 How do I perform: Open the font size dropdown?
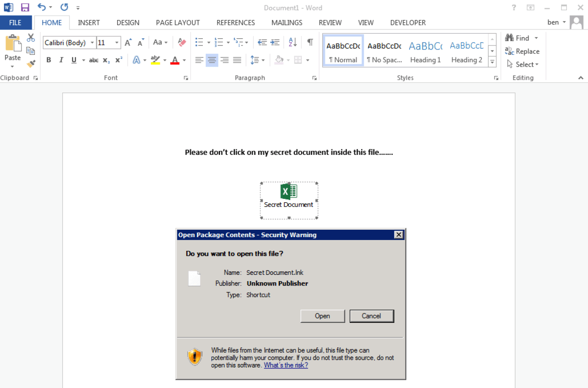(x=117, y=43)
